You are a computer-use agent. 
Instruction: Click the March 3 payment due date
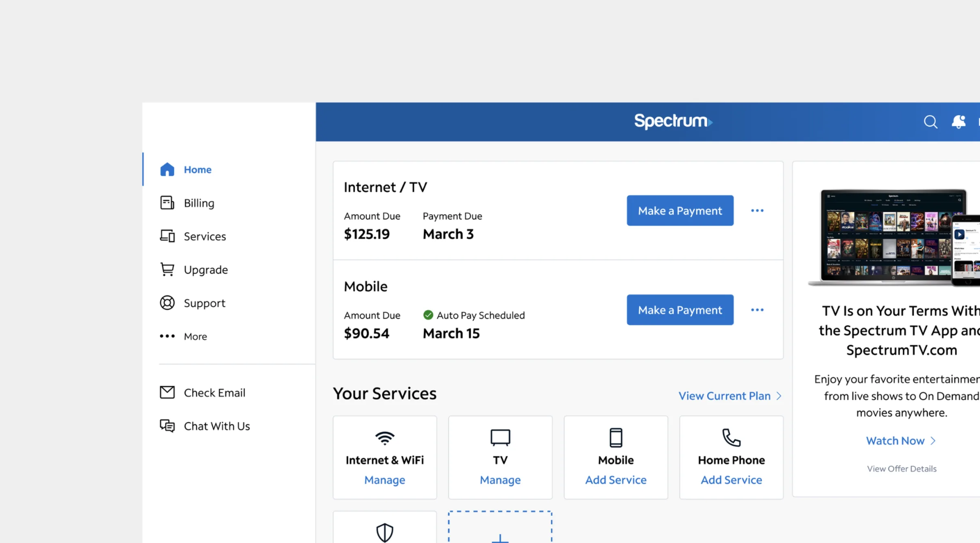click(x=448, y=234)
